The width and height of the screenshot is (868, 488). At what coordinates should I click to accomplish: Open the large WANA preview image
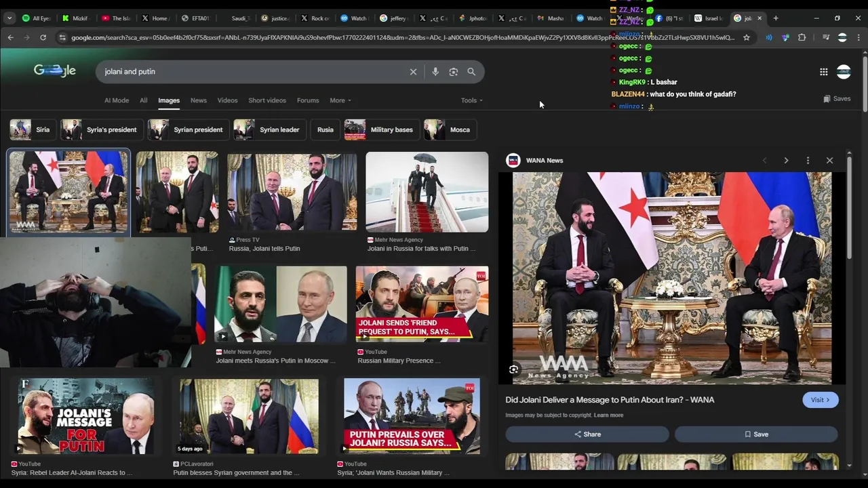(671, 278)
